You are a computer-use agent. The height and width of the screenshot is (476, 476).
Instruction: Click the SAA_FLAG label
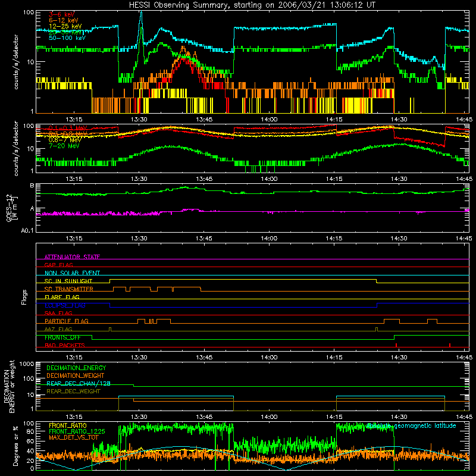[x=58, y=313]
